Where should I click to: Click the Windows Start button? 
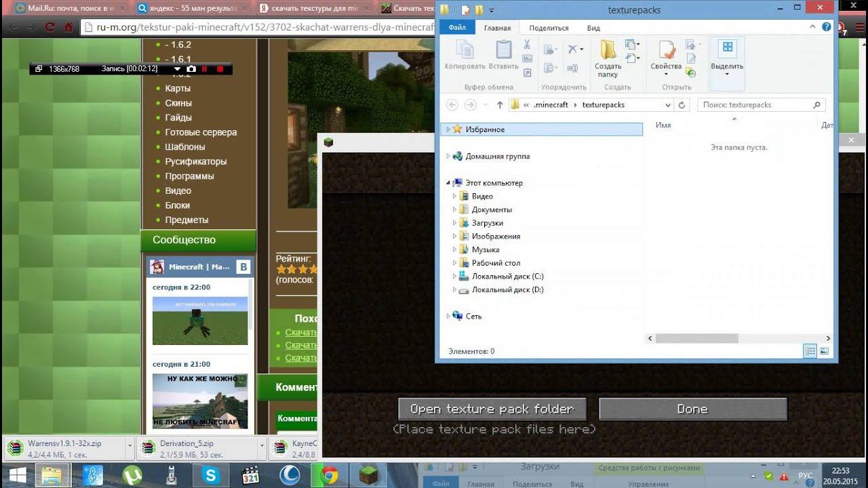click(x=16, y=476)
